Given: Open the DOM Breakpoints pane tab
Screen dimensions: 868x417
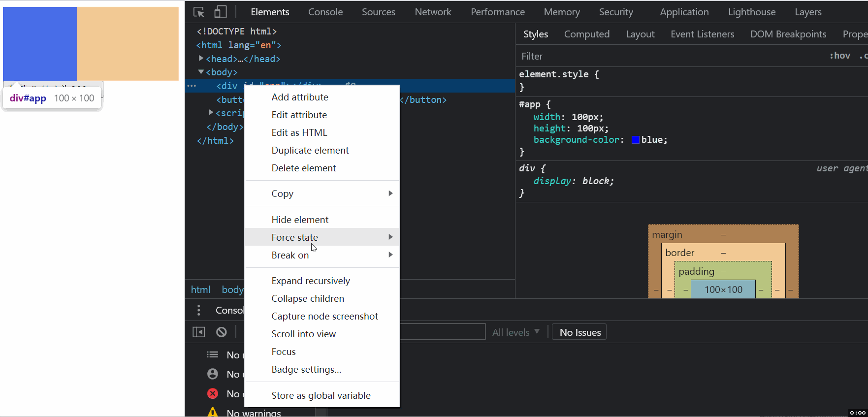Looking at the screenshot, I should coord(788,34).
